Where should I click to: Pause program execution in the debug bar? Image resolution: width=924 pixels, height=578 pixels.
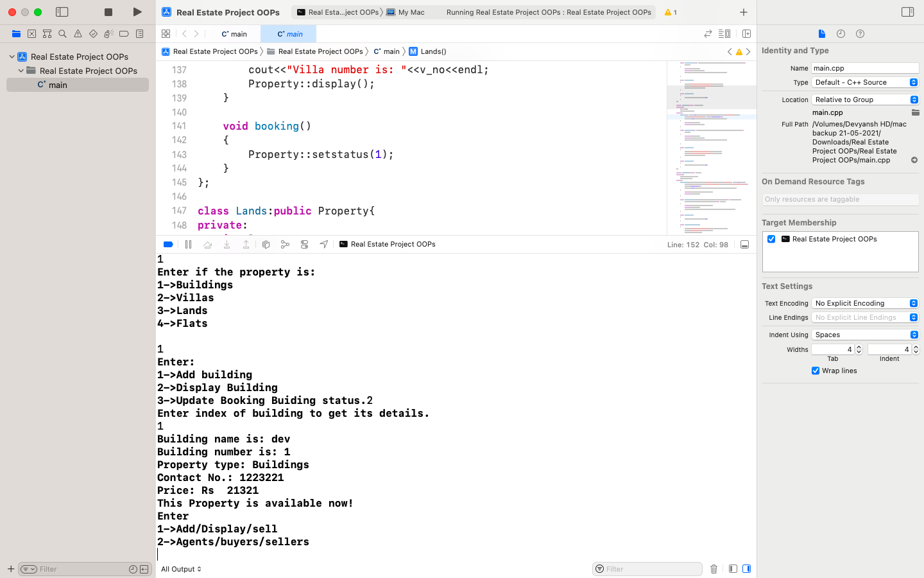(x=188, y=244)
